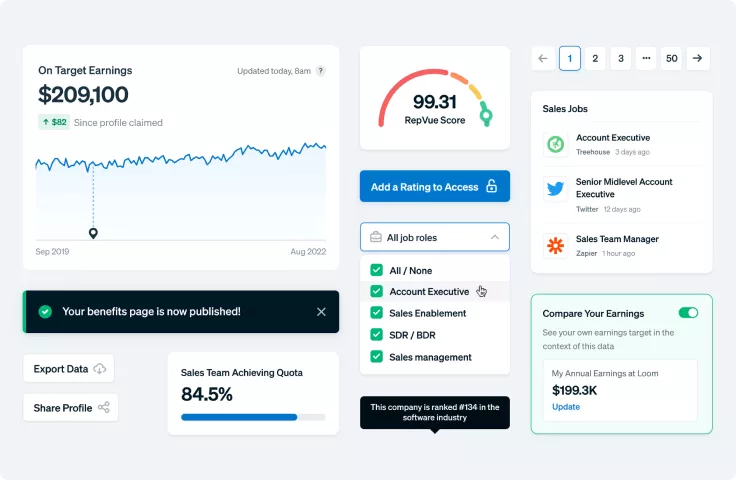Click the Zapier asterisk logo

coord(556,246)
